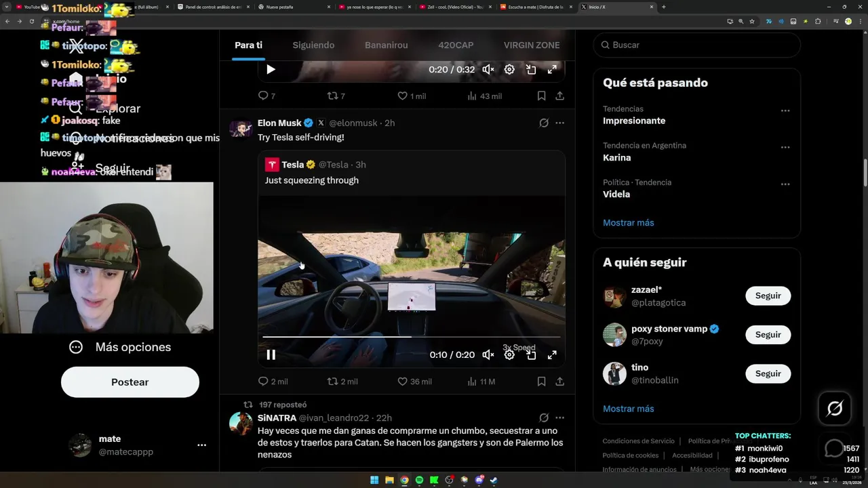The height and width of the screenshot is (488, 868).
Task: Open @Tesla quoted post handle
Action: click(334, 165)
